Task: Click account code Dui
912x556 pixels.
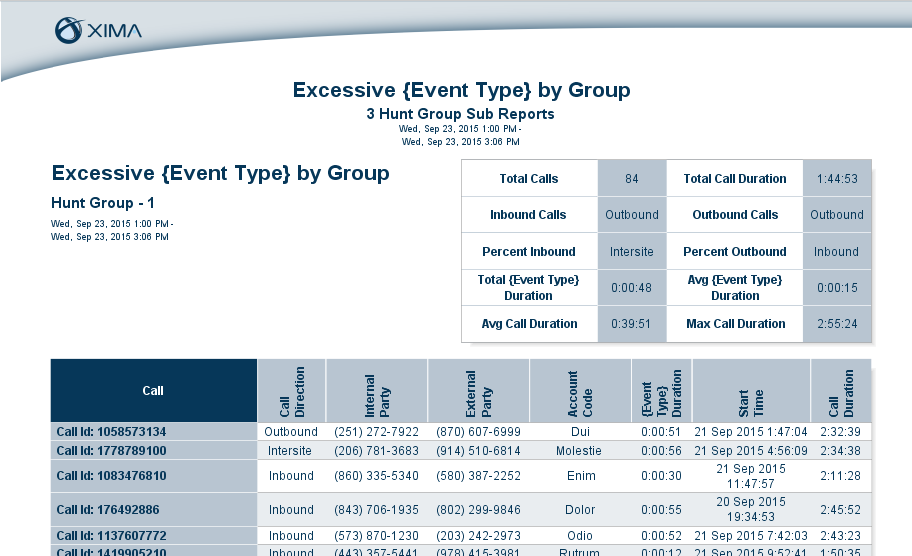Action: [x=580, y=432]
